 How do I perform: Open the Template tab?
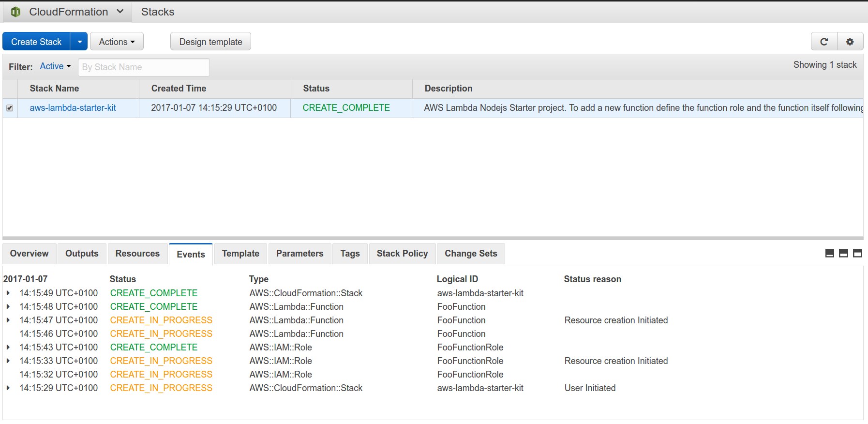click(x=240, y=254)
